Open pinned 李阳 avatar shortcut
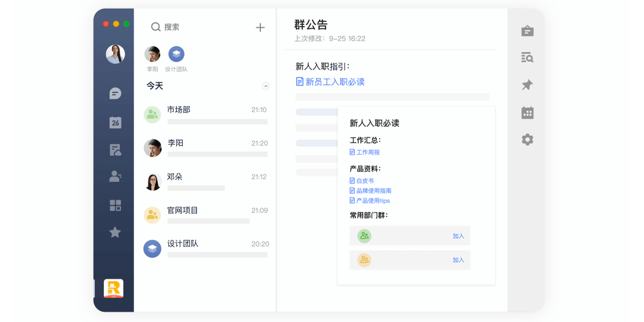Image resolution: width=644 pixels, height=322 pixels. click(x=152, y=54)
